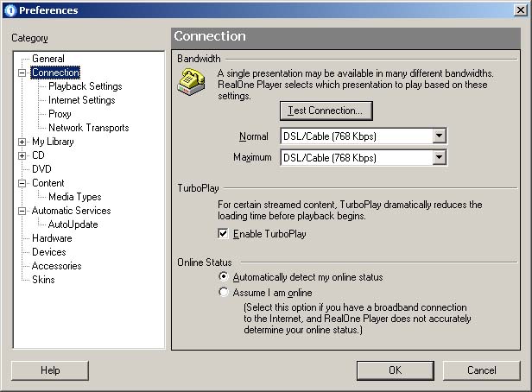Choose the Assume I am online option
The height and width of the screenshot is (392, 532).
[224, 293]
